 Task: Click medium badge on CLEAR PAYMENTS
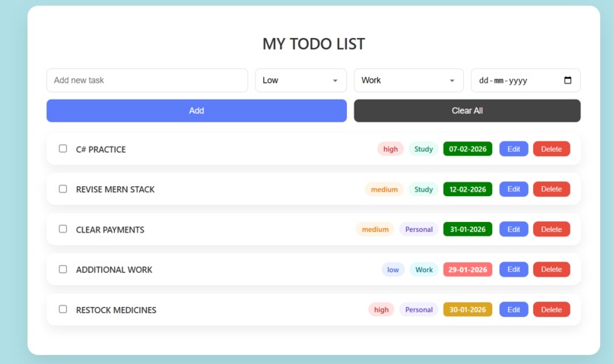[x=375, y=229]
